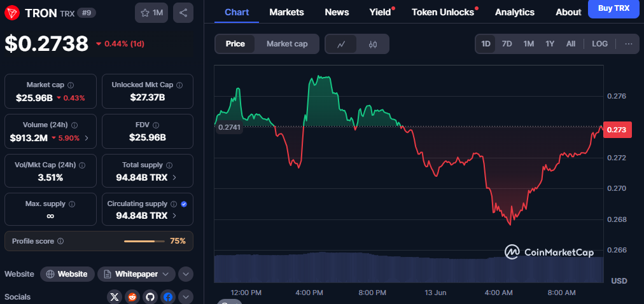
Task: Open the News tab
Action: [337, 12]
